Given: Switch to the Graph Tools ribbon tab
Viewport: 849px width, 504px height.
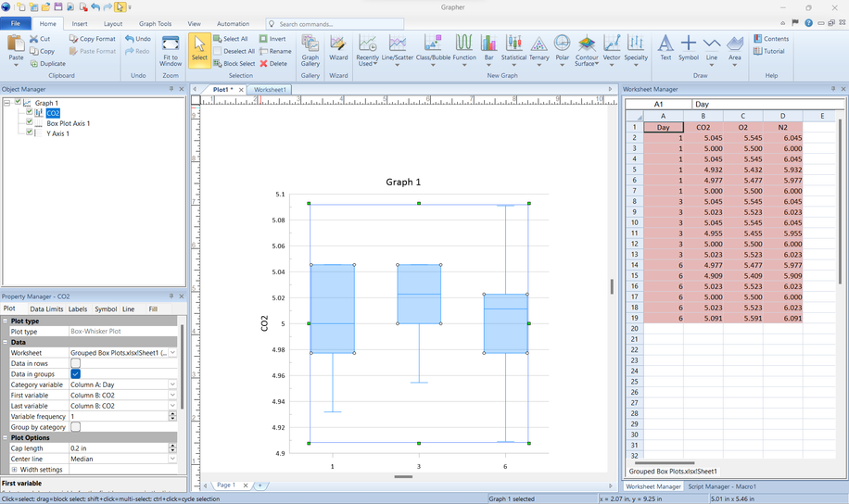Looking at the screenshot, I should point(155,23).
